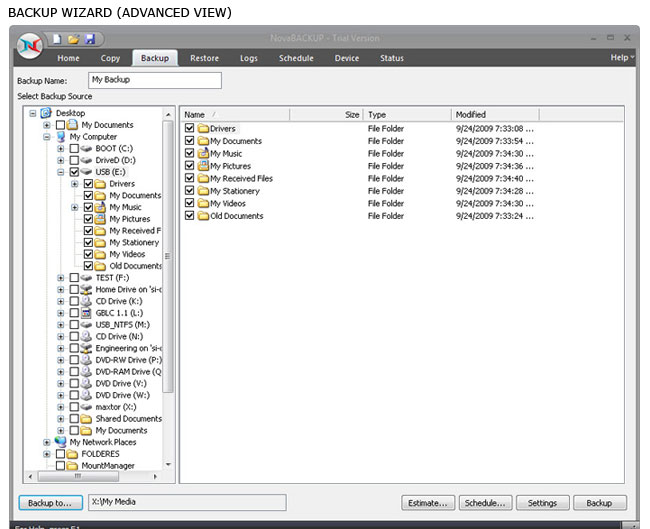Click the Home Drive network drive icon
This screenshot has height=529, width=650.
point(86,289)
